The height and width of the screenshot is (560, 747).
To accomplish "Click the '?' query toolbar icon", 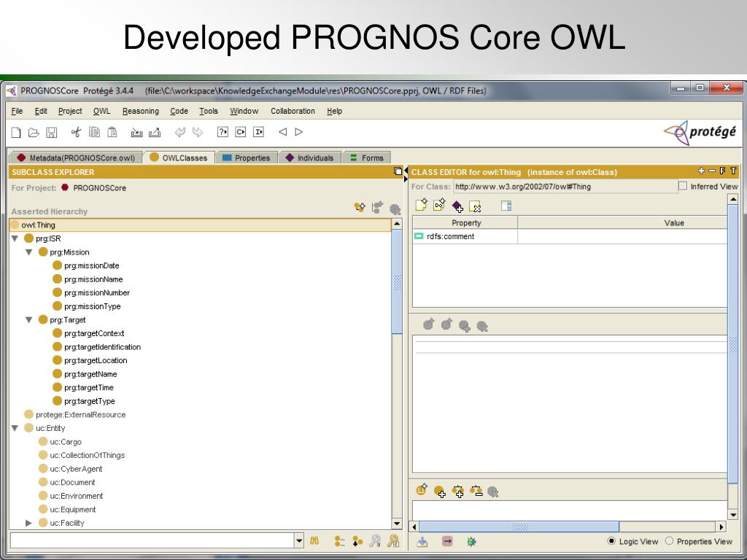I will coord(222,132).
